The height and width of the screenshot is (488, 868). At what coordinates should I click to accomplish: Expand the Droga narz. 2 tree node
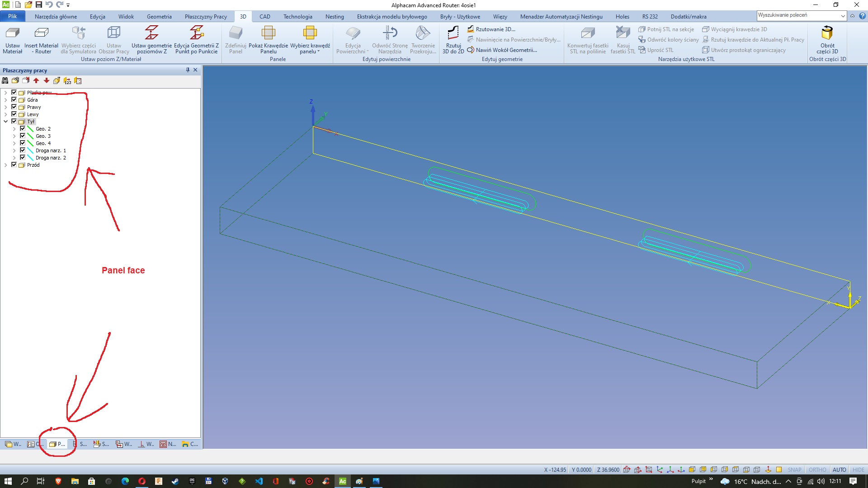(14, 158)
